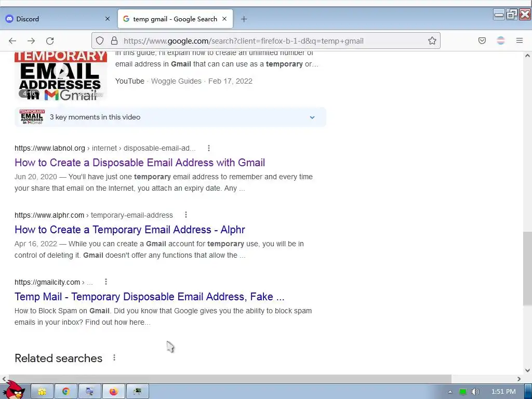Open more options for labnol.org result

209,148
